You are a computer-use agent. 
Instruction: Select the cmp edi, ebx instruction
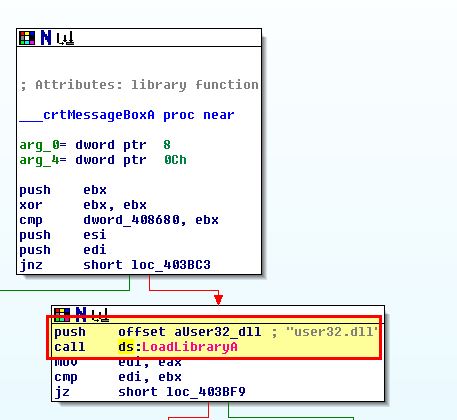[x=118, y=377]
